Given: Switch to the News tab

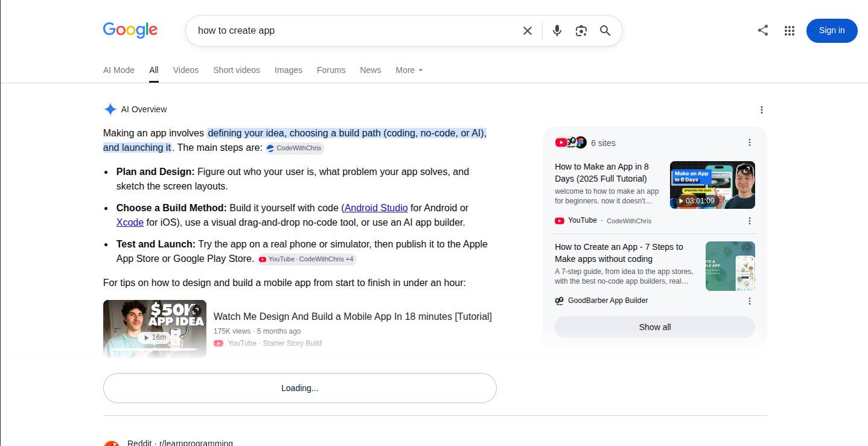Looking at the screenshot, I should [x=371, y=70].
